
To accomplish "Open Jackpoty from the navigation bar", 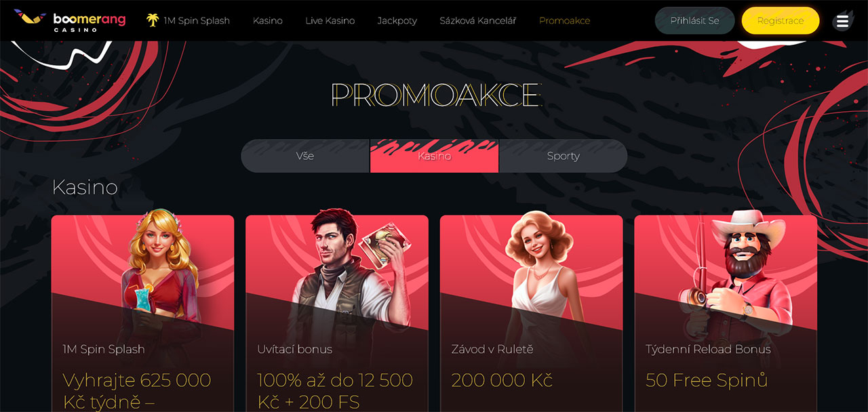I will [397, 20].
